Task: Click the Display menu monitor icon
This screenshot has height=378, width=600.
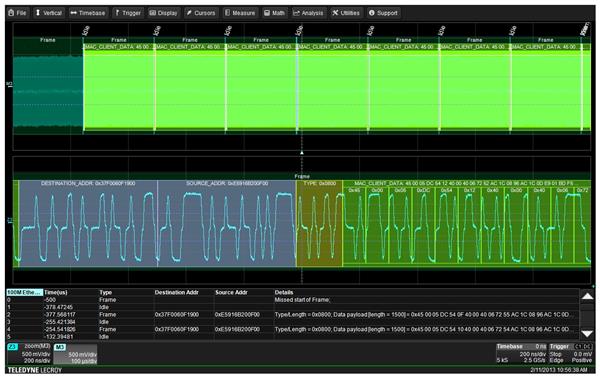Action: (x=153, y=13)
